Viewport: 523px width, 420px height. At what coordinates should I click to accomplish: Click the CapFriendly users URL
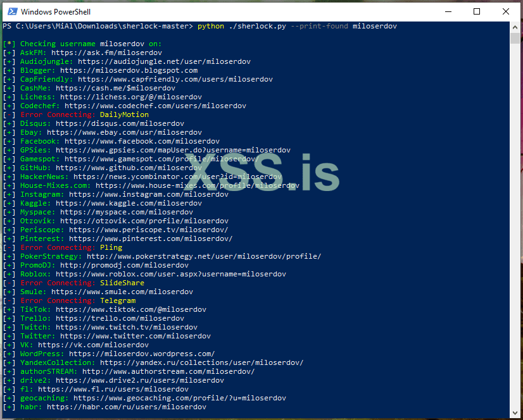pos(175,79)
